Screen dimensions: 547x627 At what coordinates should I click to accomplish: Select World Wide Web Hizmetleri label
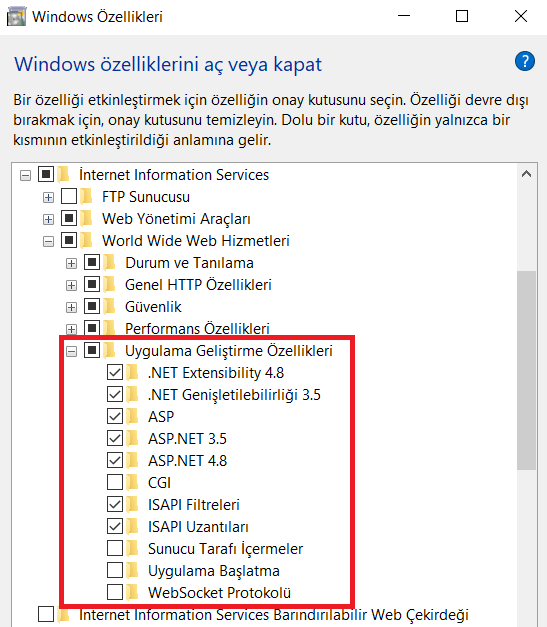click(196, 241)
